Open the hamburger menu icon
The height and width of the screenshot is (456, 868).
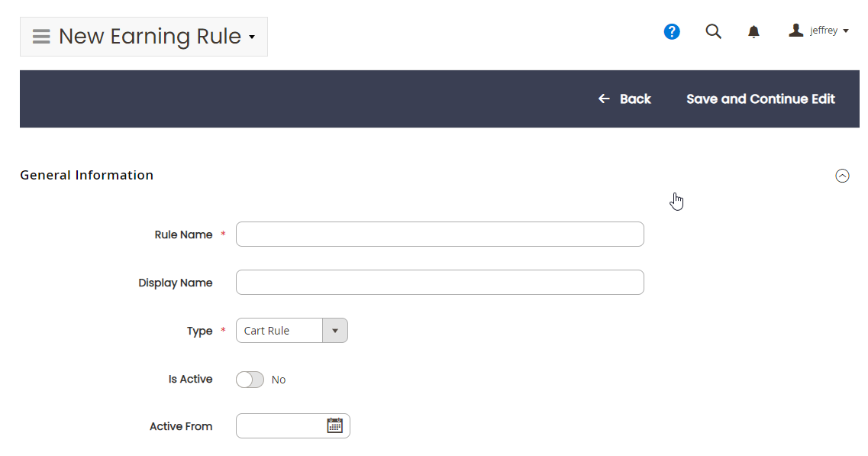(41, 37)
